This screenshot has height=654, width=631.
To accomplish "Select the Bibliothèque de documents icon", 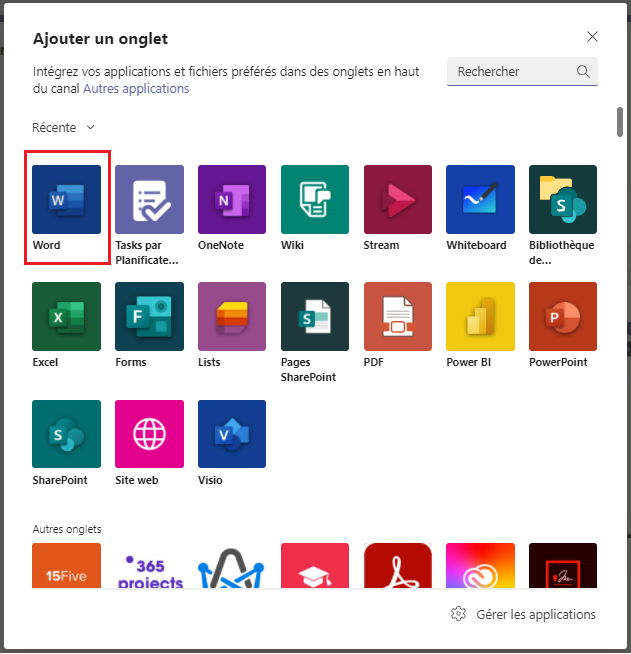I will click(563, 199).
